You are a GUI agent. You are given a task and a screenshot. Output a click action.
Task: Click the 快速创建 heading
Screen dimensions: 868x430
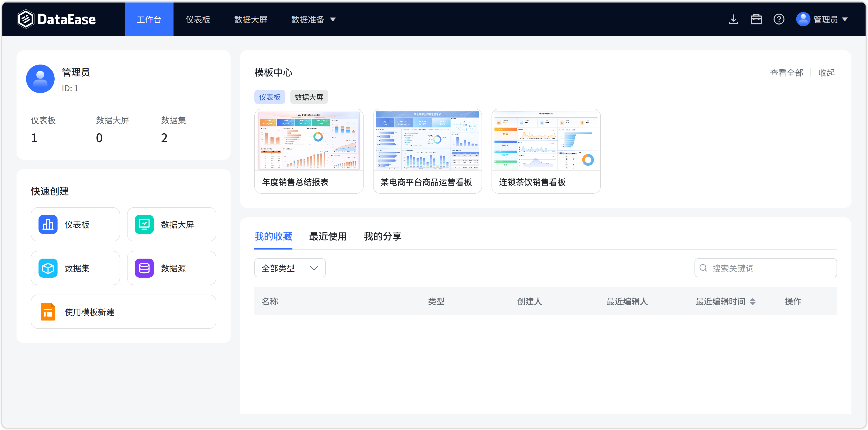pyautogui.click(x=50, y=191)
